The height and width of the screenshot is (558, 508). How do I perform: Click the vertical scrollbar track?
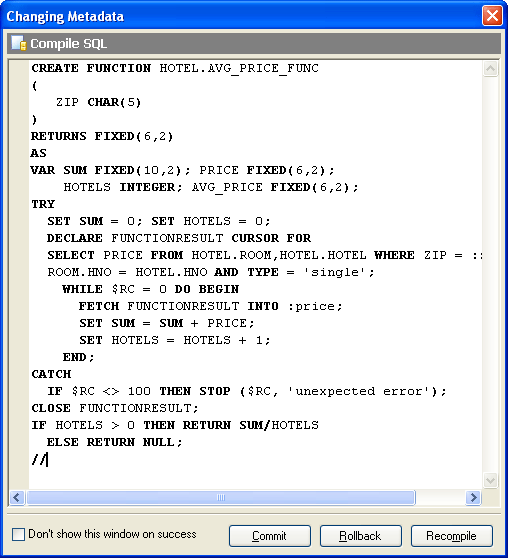pyautogui.click(x=490, y=274)
